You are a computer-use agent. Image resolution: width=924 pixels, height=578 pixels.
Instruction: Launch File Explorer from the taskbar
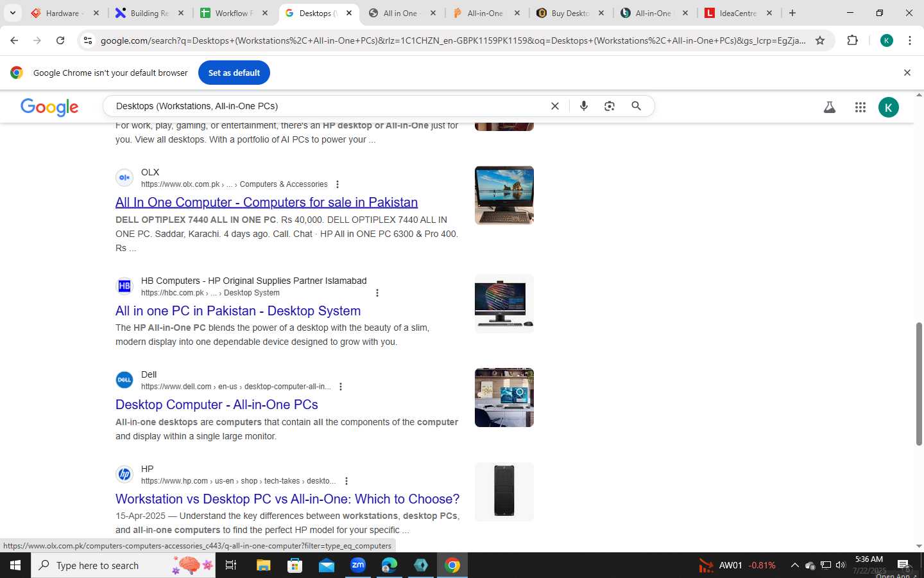coord(263,565)
